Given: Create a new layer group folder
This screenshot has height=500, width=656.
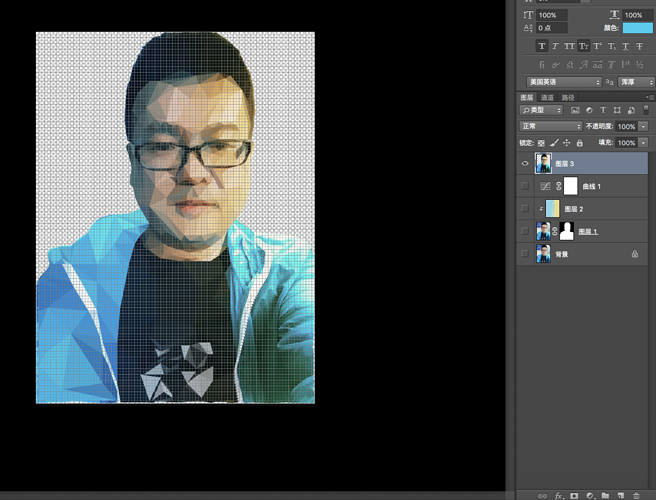Looking at the screenshot, I should click(x=605, y=495).
